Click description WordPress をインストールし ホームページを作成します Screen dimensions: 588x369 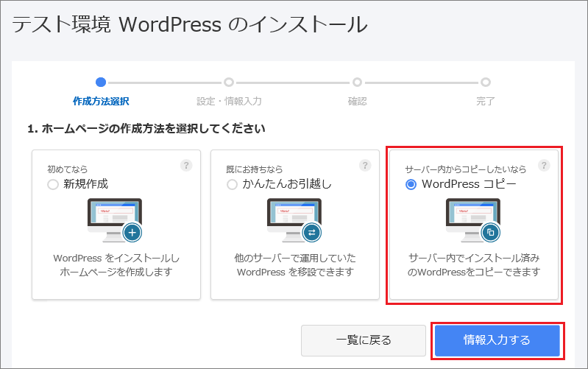(x=116, y=265)
